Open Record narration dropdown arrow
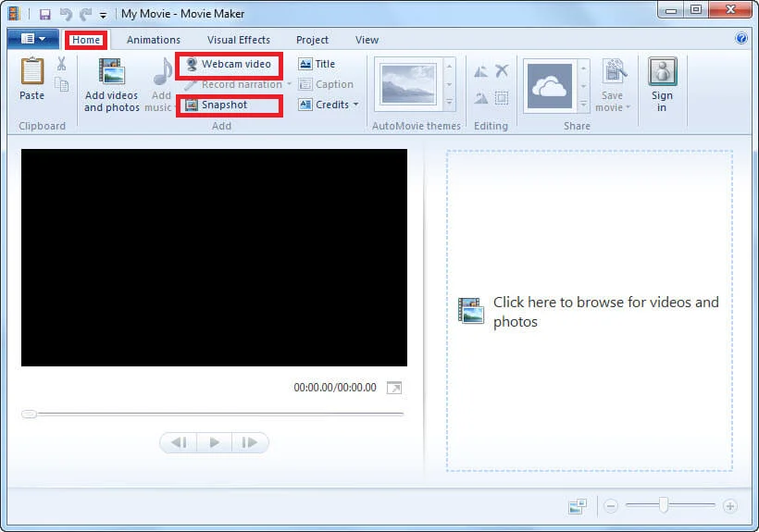This screenshot has height=532, width=759. (x=289, y=84)
